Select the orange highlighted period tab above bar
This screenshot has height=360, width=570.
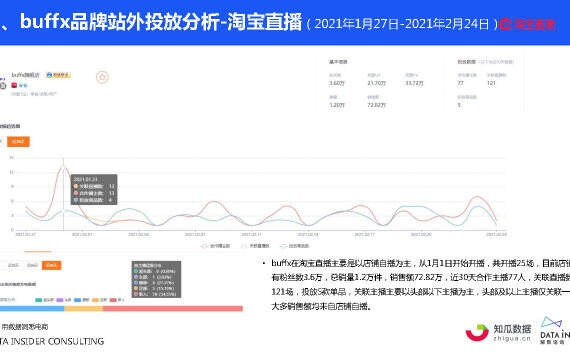pos(51,265)
